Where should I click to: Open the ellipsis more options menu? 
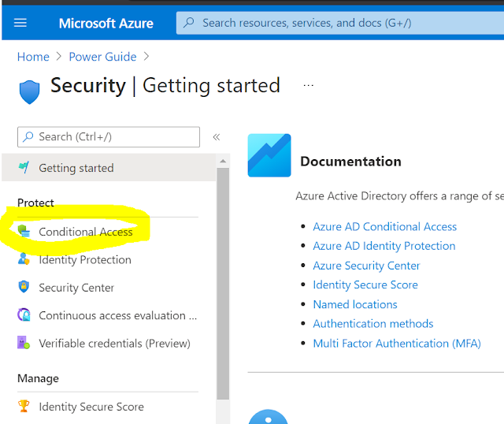pyautogui.click(x=308, y=84)
